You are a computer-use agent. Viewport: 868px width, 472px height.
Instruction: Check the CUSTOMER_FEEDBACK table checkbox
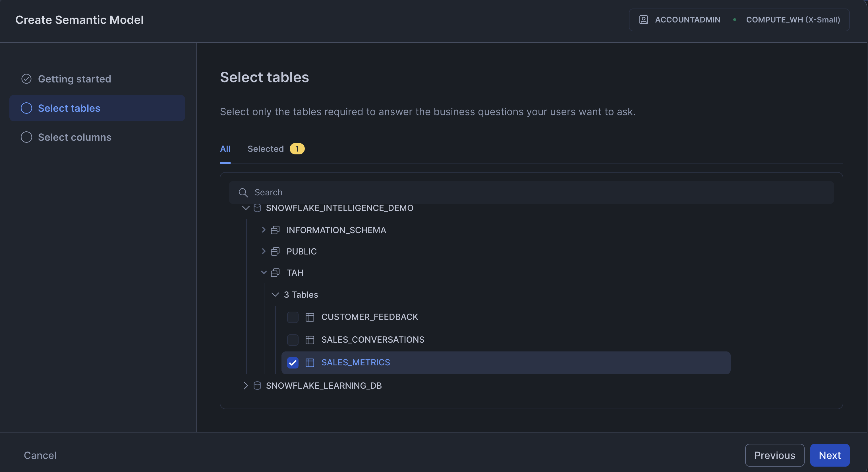click(x=293, y=317)
